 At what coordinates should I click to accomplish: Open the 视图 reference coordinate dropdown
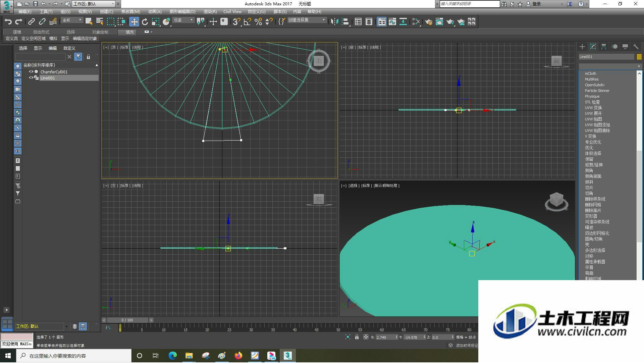coord(183,20)
